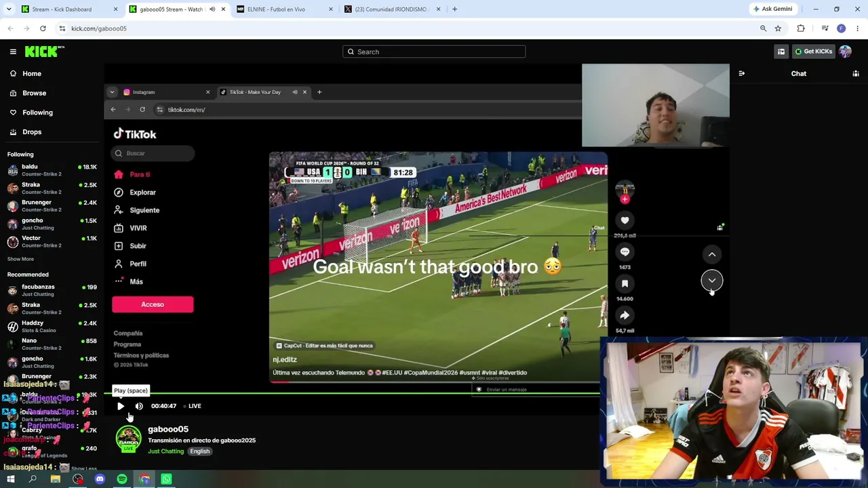Go to Home in Kick sidebar
This screenshot has height=488, width=868.
[32, 73]
